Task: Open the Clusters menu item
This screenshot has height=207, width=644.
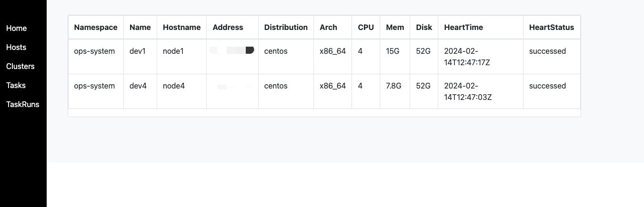Action: (20, 67)
